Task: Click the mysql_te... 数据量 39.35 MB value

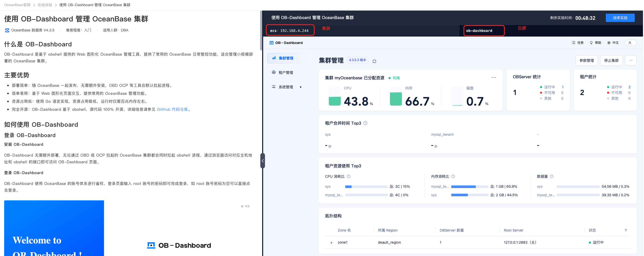Action: coord(615,195)
